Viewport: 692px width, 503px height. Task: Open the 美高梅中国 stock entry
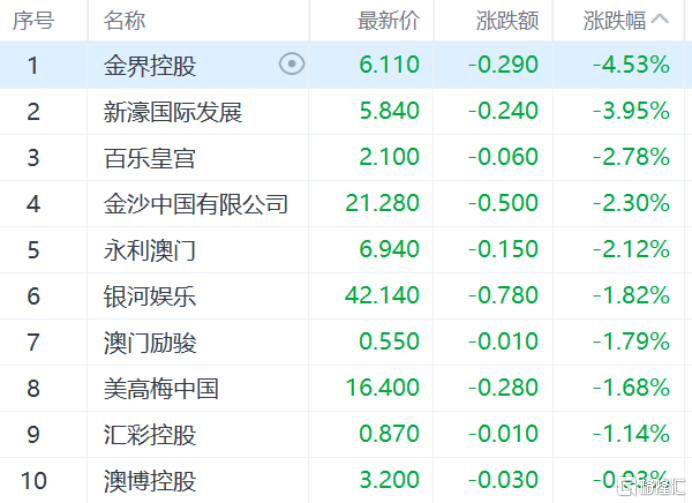tap(161, 388)
